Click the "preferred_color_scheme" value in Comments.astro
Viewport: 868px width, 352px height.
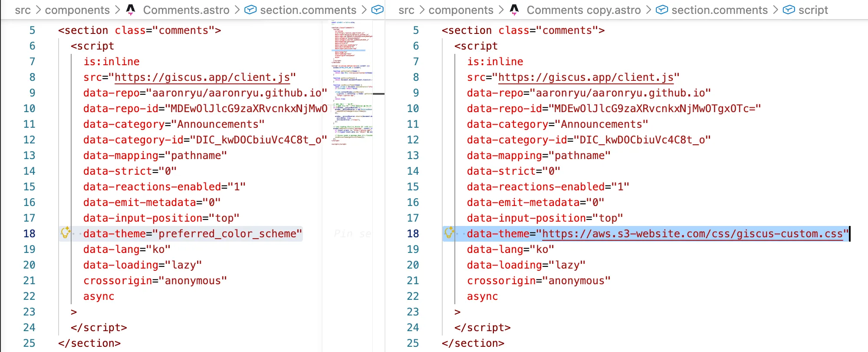[227, 234]
